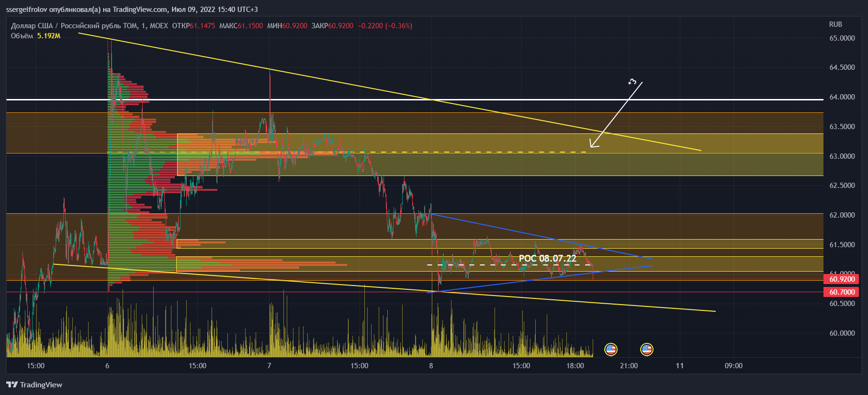
Task: Click the 62.5000 price axis label
Action: [x=842, y=186]
